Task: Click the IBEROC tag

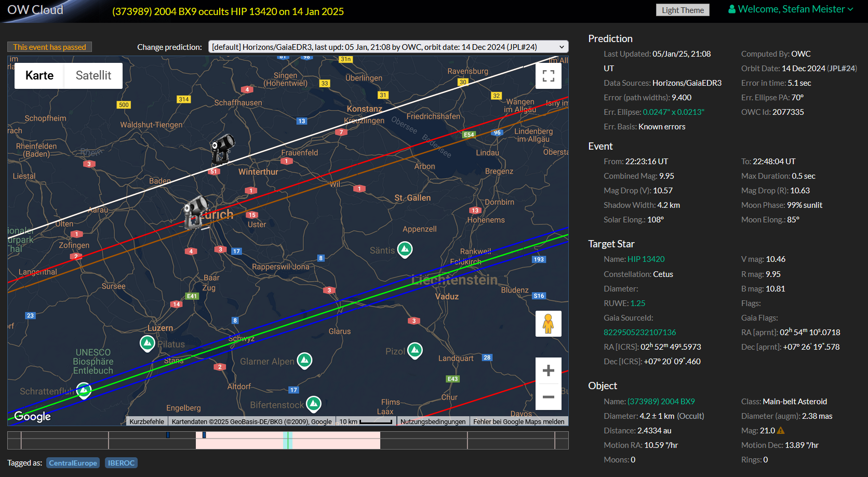Action: tap(121, 463)
